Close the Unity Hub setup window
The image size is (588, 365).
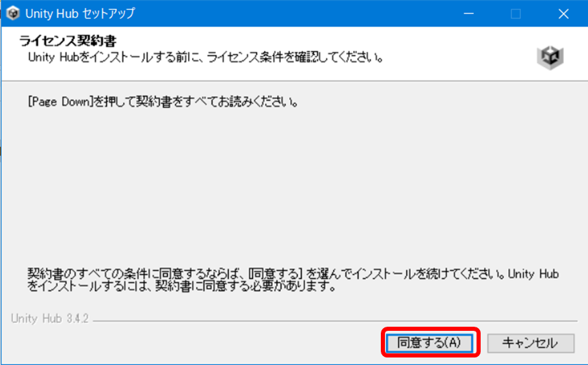tap(563, 14)
